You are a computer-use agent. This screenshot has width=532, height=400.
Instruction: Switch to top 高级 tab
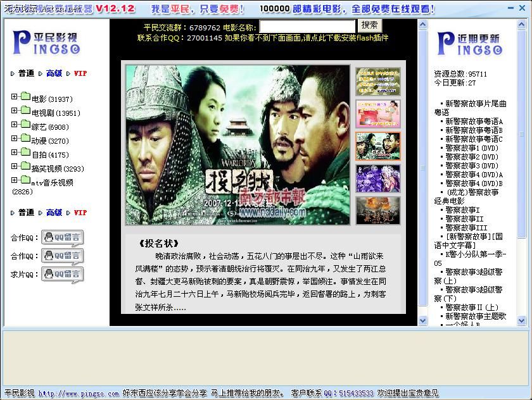coord(54,73)
